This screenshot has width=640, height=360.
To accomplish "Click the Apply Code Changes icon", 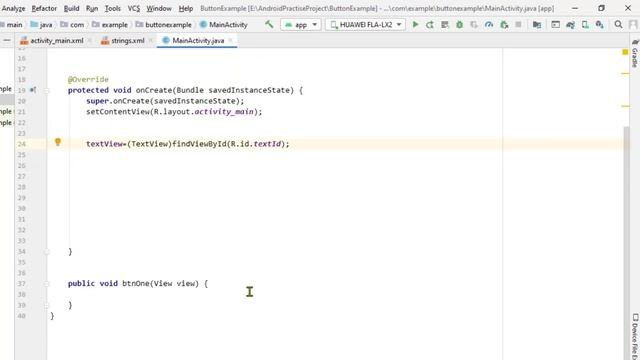I will click(445, 25).
